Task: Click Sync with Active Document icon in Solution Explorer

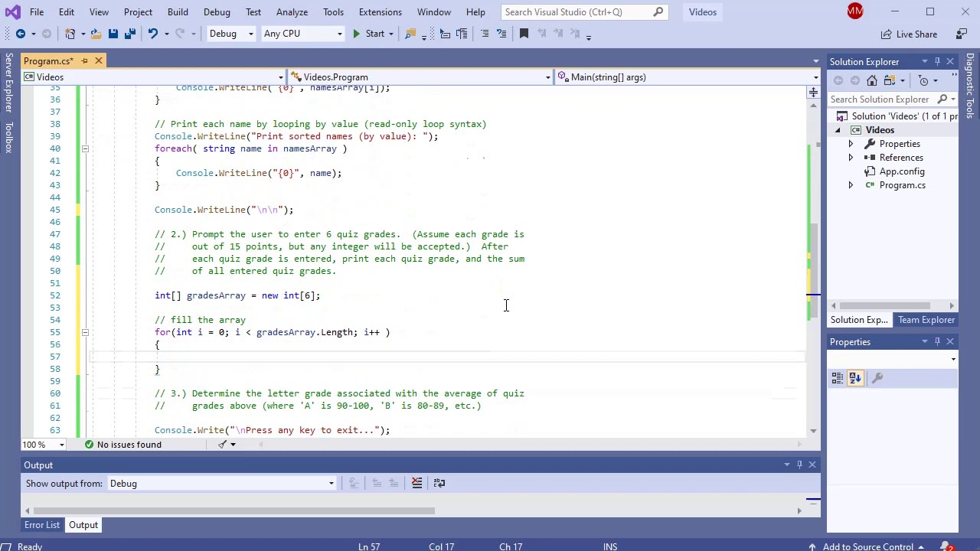Action: coord(890,80)
